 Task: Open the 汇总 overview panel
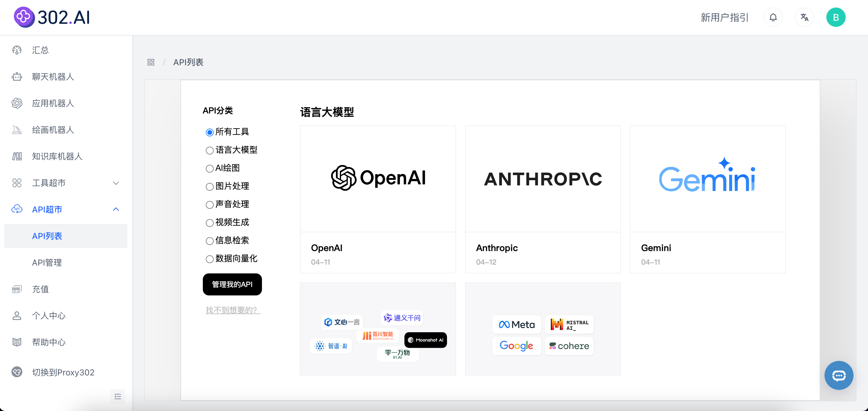click(40, 50)
